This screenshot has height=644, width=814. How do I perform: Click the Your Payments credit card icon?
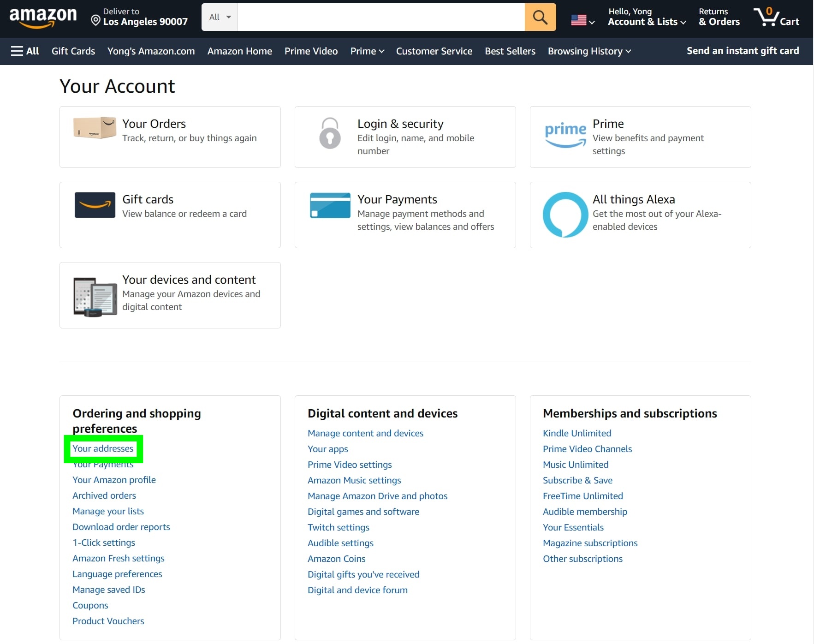coord(330,205)
